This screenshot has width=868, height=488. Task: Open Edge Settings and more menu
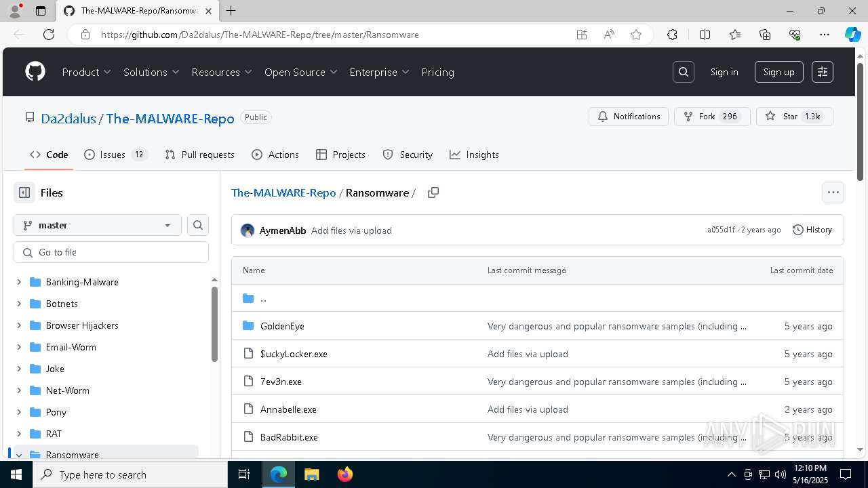click(825, 35)
